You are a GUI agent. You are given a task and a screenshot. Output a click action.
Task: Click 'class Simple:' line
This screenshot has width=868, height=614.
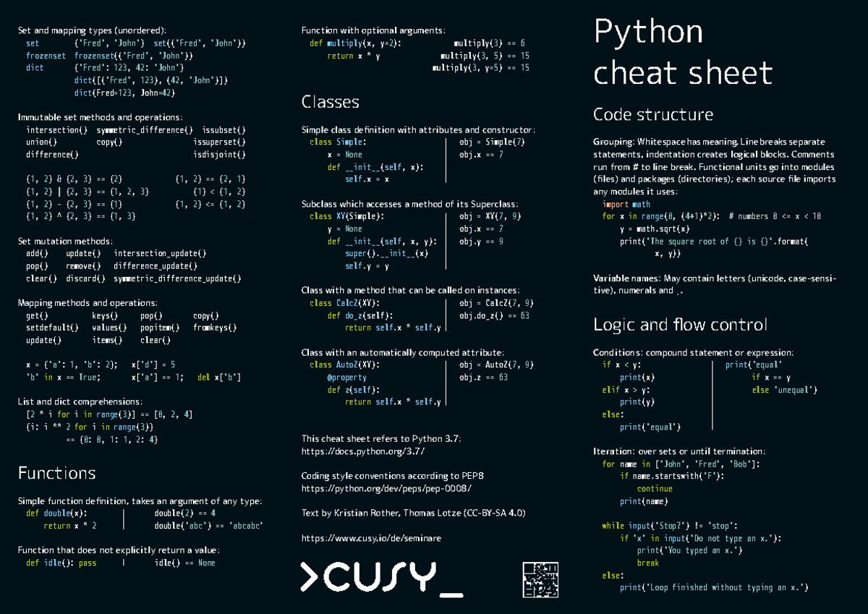click(x=338, y=142)
